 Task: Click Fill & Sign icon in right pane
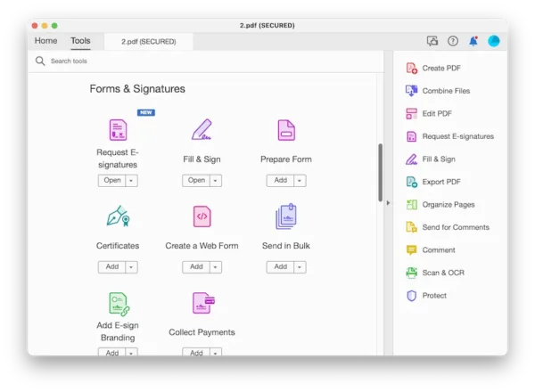click(x=411, y=159)
